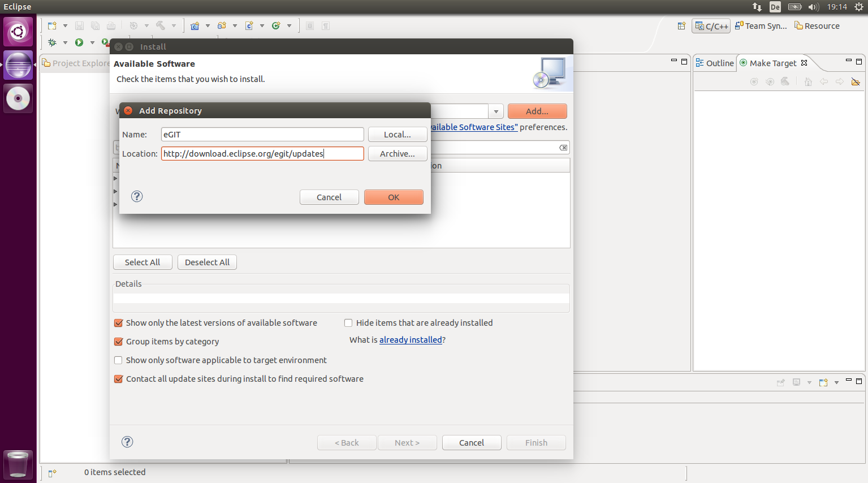Select the Outline view tab
Screen dimensions: 868x483
[715, 63]
